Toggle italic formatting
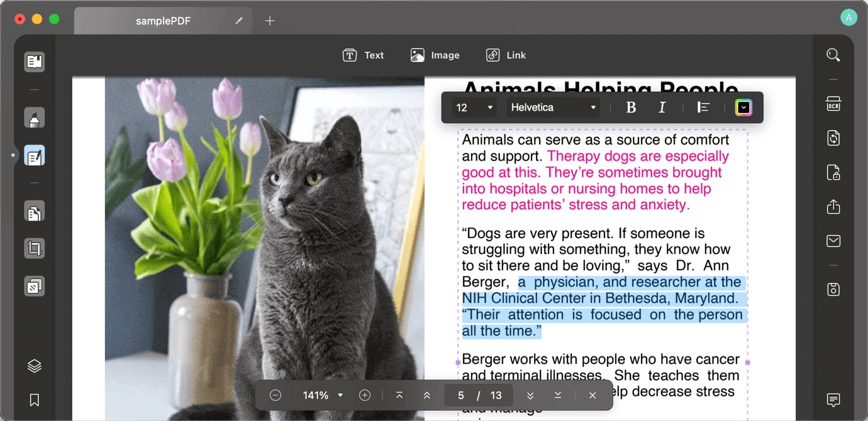Screen dimensions: 868x421 pos(662,107)
